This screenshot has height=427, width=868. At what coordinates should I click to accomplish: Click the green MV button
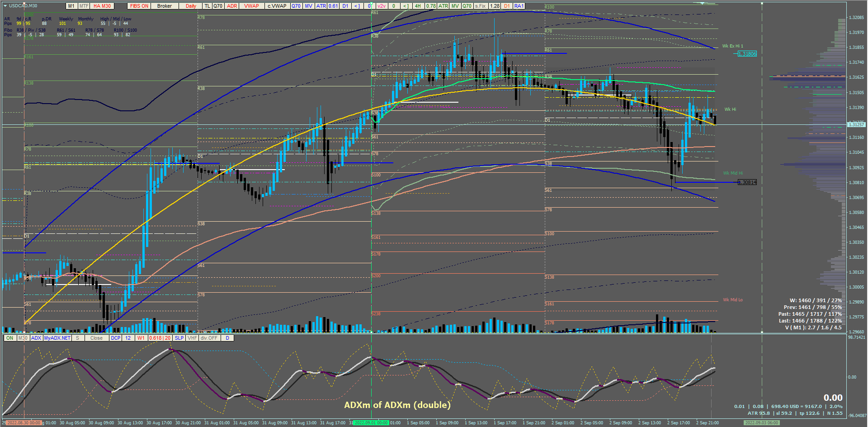(455, 6)
